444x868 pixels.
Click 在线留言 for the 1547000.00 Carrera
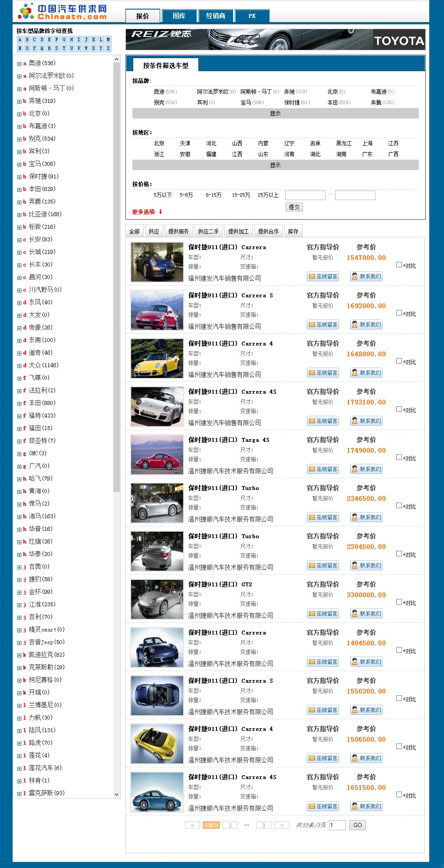pos(323,276)
